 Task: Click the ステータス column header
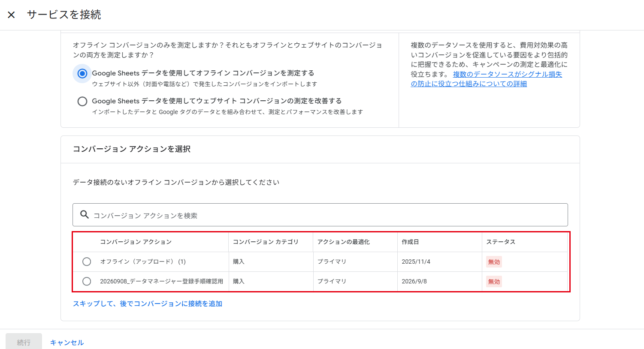(x=501, y=242)
